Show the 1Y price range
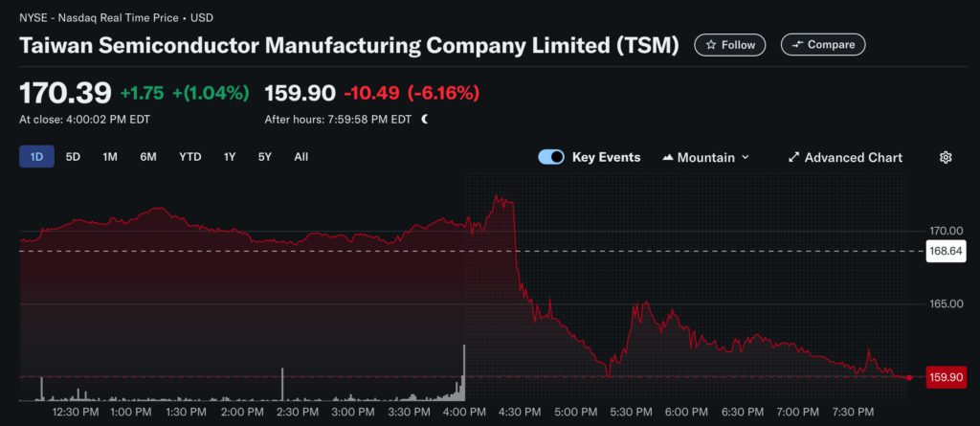980x426 pixels. click(230, 157)
